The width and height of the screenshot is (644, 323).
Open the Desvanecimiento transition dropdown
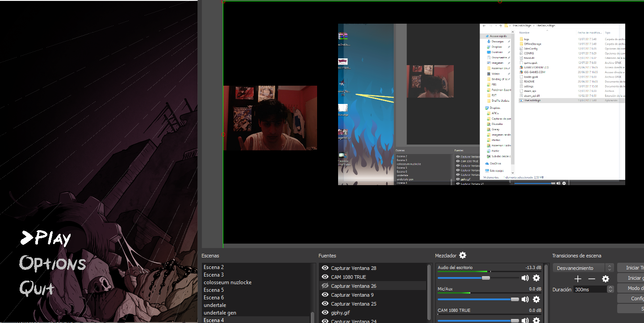[583, 268]
